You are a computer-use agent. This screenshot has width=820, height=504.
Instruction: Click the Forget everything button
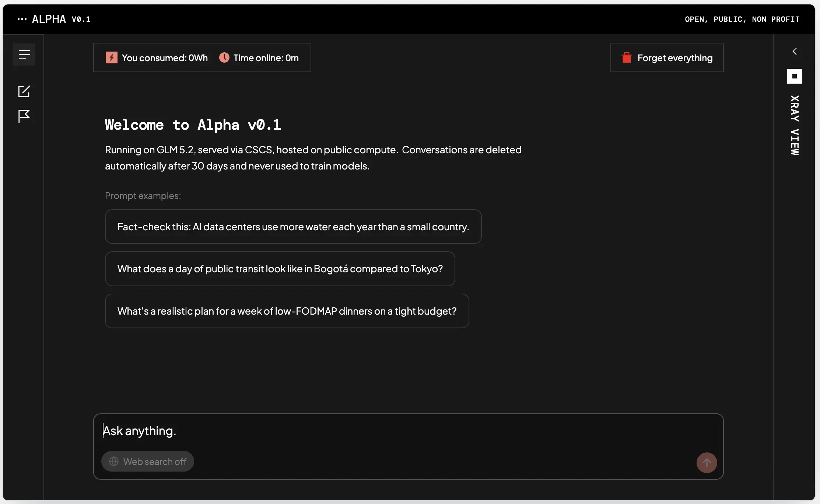click(667, 57)
